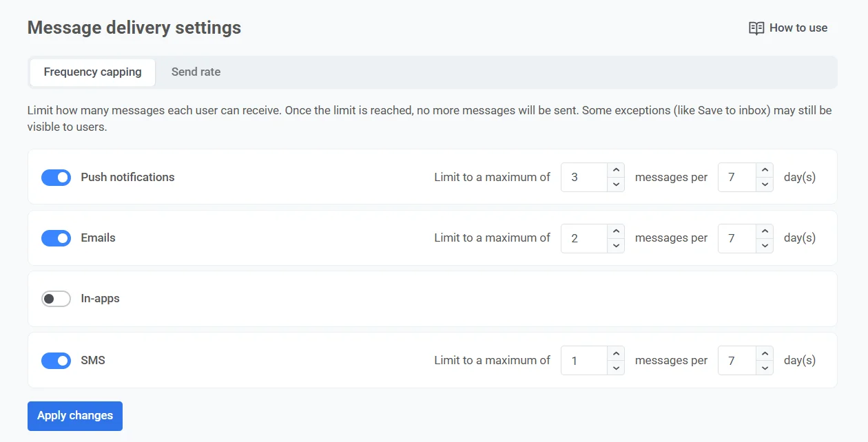Decrease Push notifications message limit with down arrow

[616, 185]
